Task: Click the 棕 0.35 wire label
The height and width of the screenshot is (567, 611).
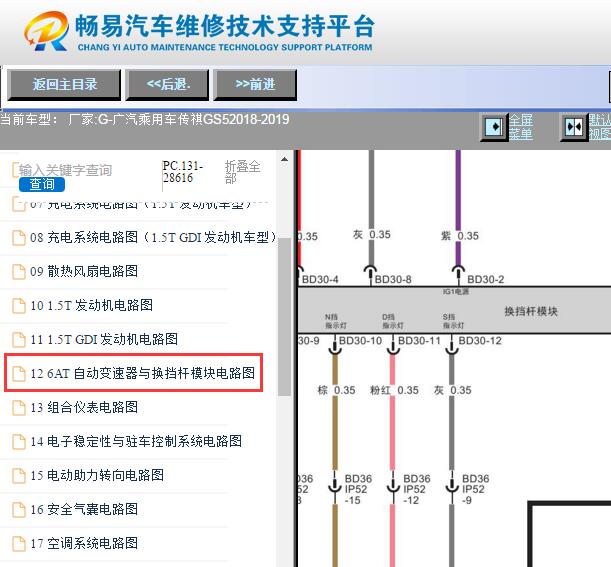Action: [337, 390]
